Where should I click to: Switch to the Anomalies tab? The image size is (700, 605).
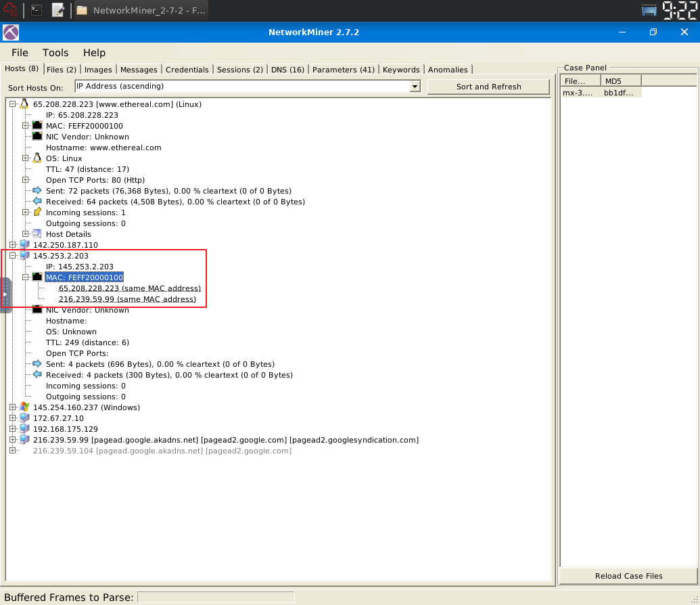coord(448,69)
